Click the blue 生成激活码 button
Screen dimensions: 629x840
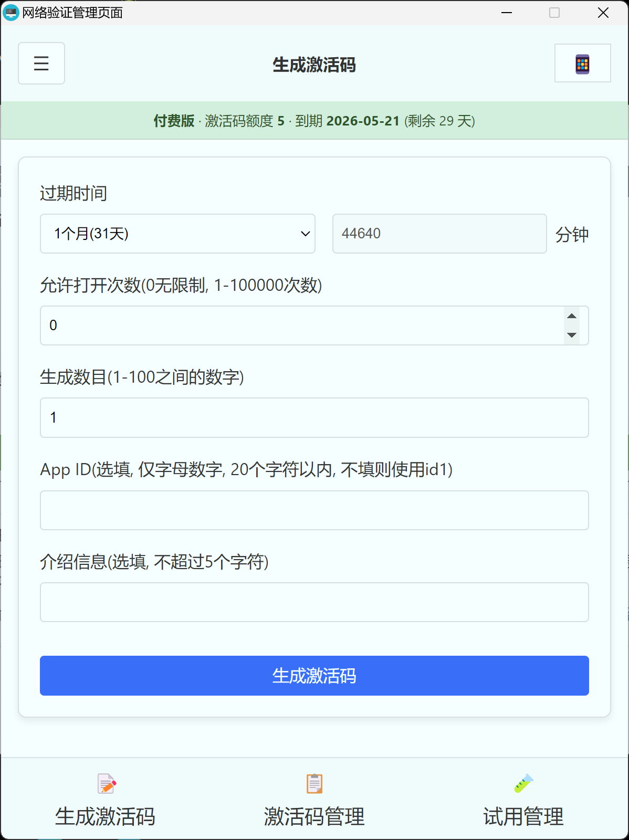tap(314, 676)
